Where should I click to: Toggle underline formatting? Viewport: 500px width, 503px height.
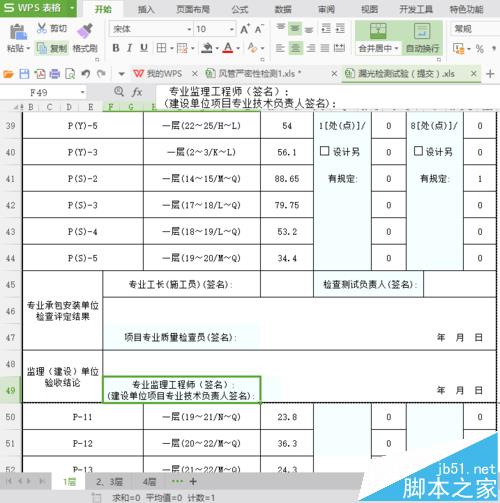coord(144,48)
